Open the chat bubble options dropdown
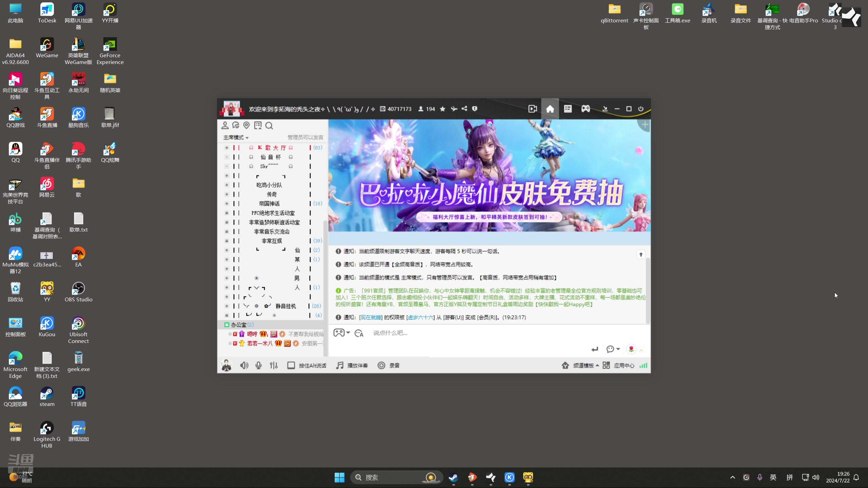Viewport: 868px width, 488px height. [x=613, y=349]
